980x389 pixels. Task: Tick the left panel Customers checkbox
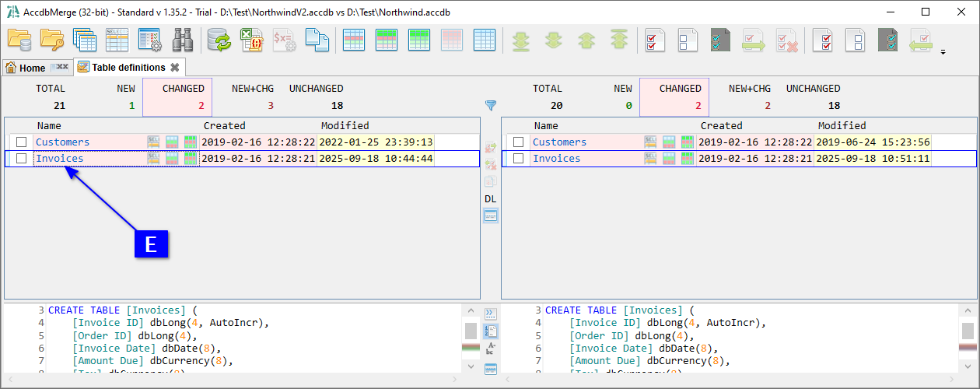pos(22,142)
